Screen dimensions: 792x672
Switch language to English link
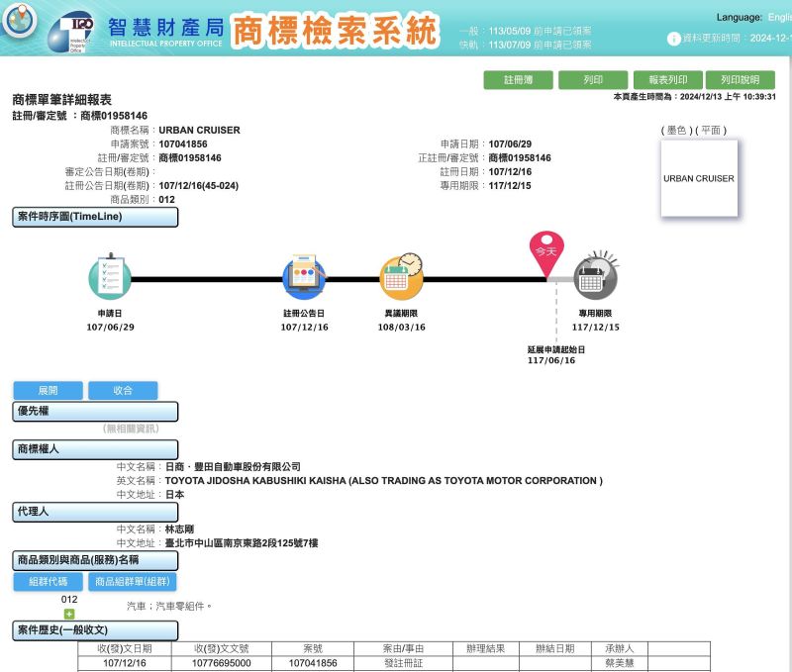point(779,18)
